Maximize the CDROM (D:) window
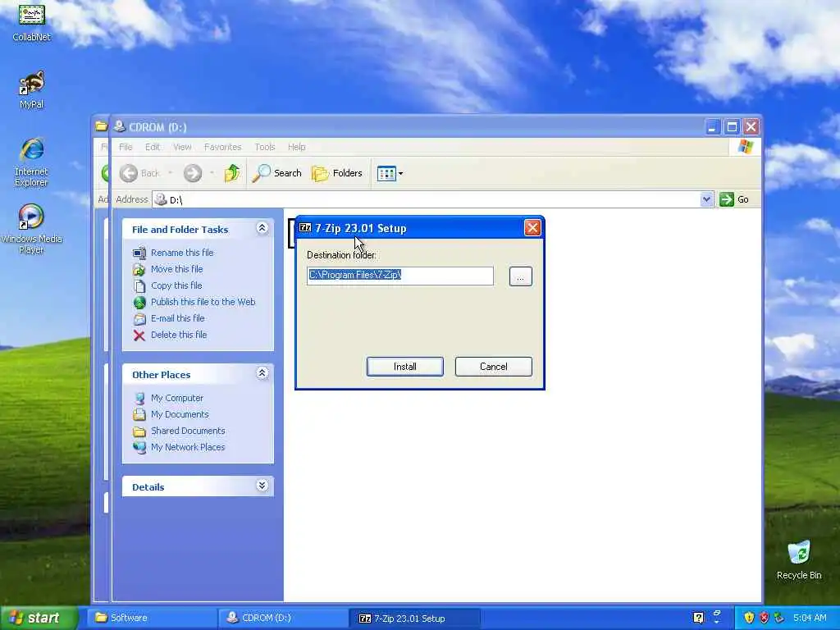This screenshot has height=630, width=840. click(732, 127)
